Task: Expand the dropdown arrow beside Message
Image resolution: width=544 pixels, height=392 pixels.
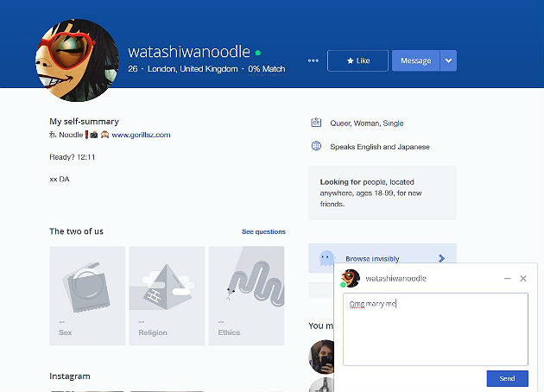Action: (x=448, y=60)
